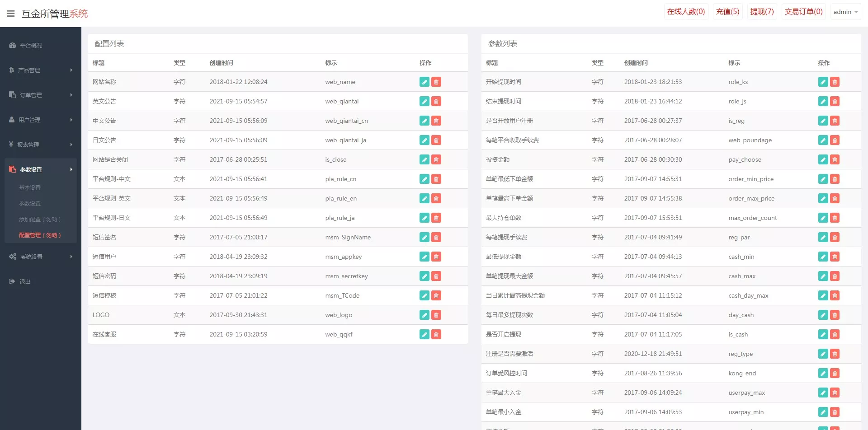The width and height of the screenshot is (868, 430).
Task: Open the hamburger sidebar toggle
Action: [x=11, y=13]
